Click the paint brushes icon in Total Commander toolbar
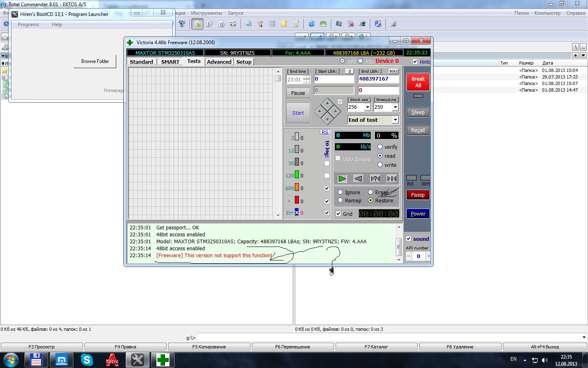 [260, 24]
